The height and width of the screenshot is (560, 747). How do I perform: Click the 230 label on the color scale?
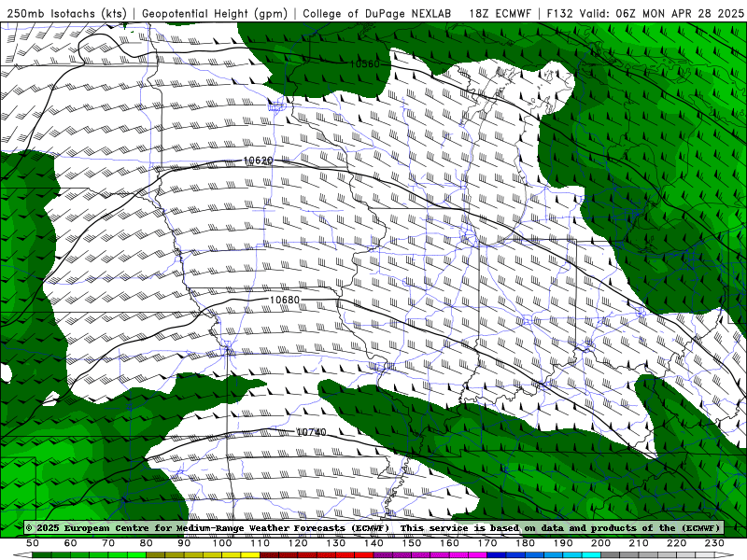pyautogui.click(x=714, y=543)
